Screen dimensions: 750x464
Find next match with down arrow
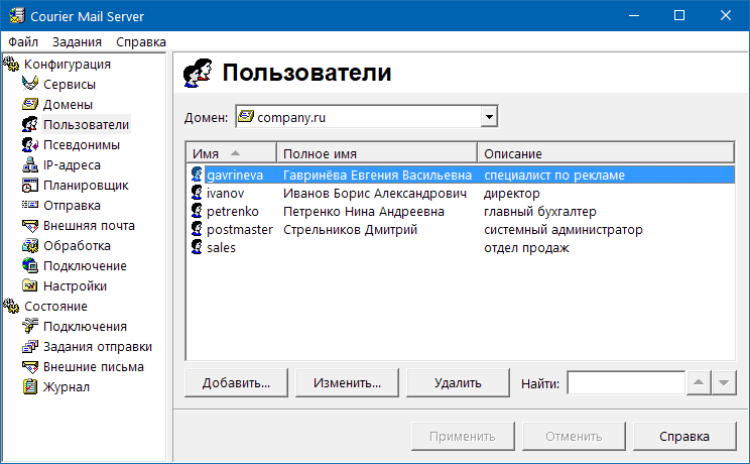point(724,383)
